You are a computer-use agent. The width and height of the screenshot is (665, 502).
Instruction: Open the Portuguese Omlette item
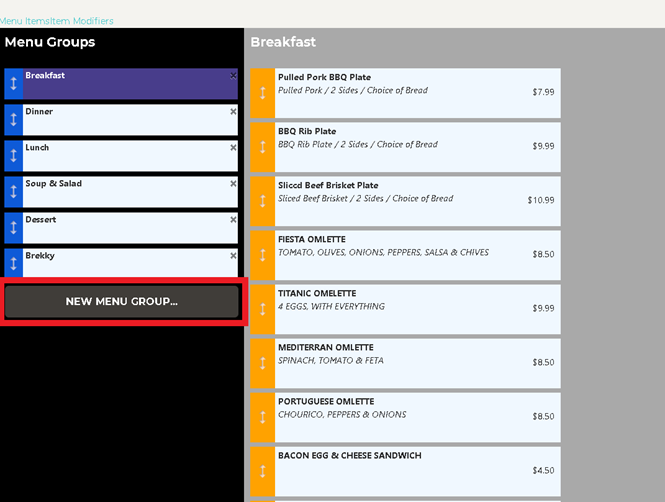(415, 417)
